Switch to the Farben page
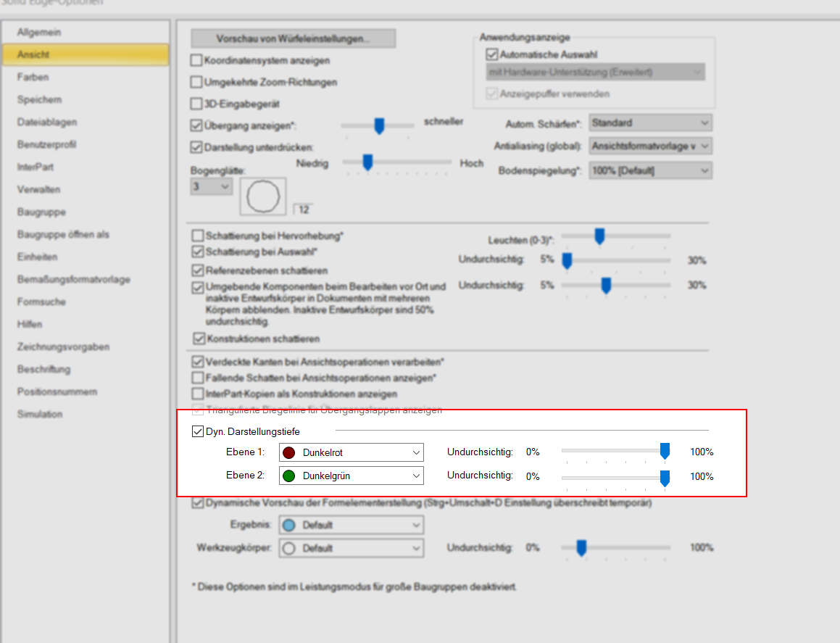The height and width of the screenshot is (643, 840). (x=33, y=77)
